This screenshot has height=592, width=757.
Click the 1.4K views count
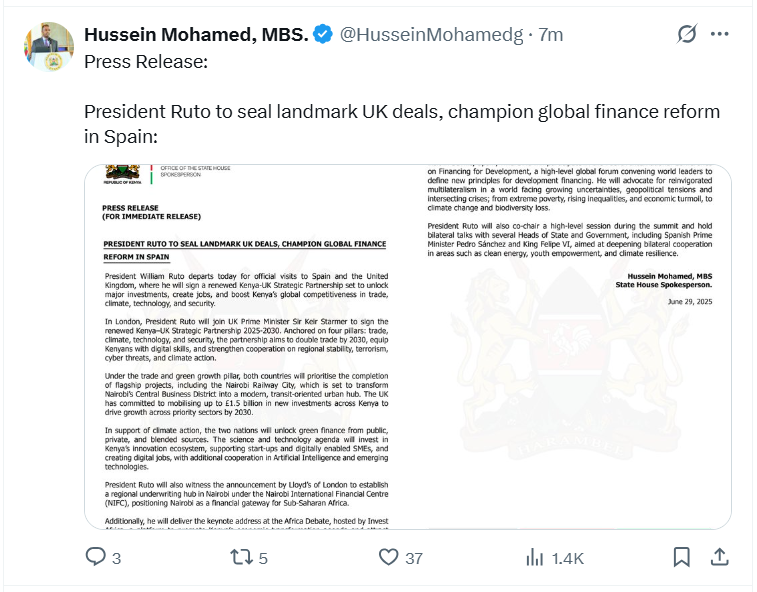tap(567, 558)
